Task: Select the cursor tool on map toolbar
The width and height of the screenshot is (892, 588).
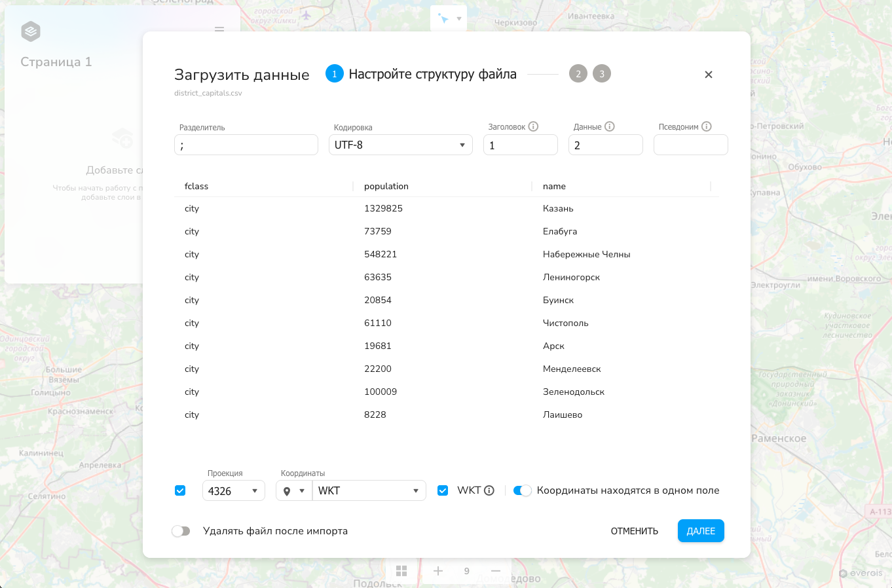Action: 443,18
